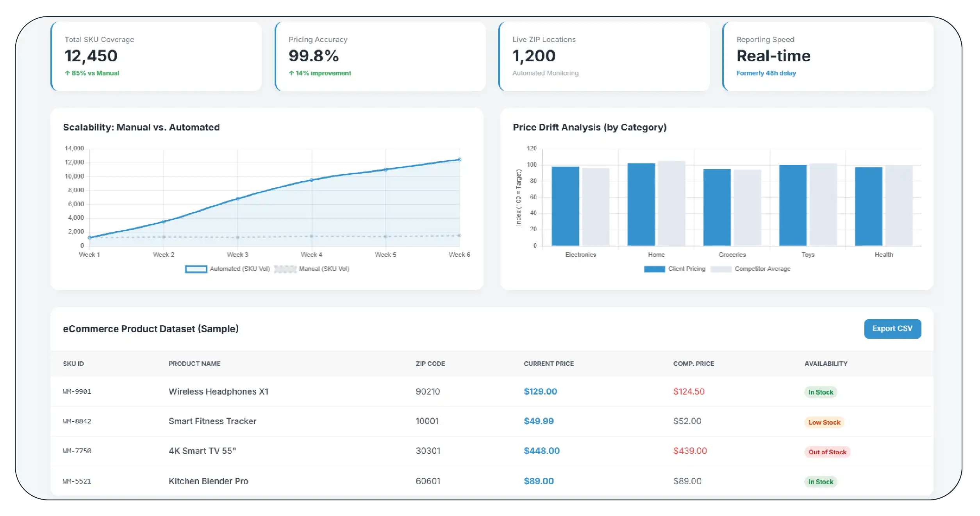Viewport: 980px width, 516px height.
Task: Sort by AVAILABILITY column header
Action: click(826, 364)
